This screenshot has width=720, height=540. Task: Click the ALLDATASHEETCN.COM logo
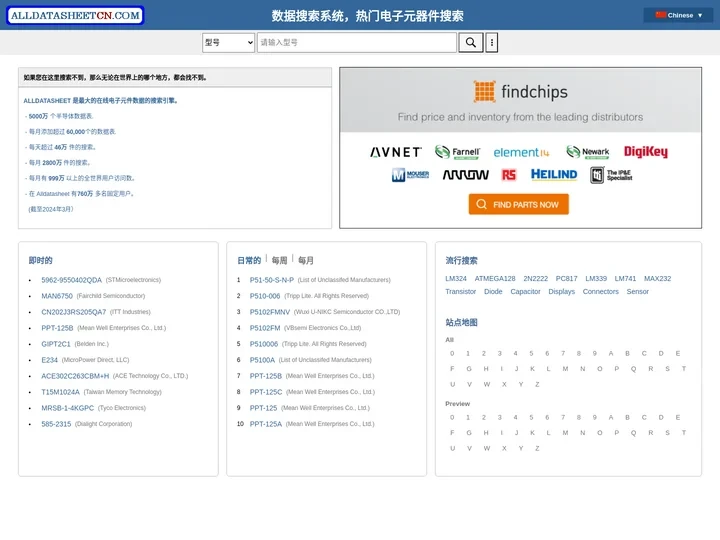75,15
